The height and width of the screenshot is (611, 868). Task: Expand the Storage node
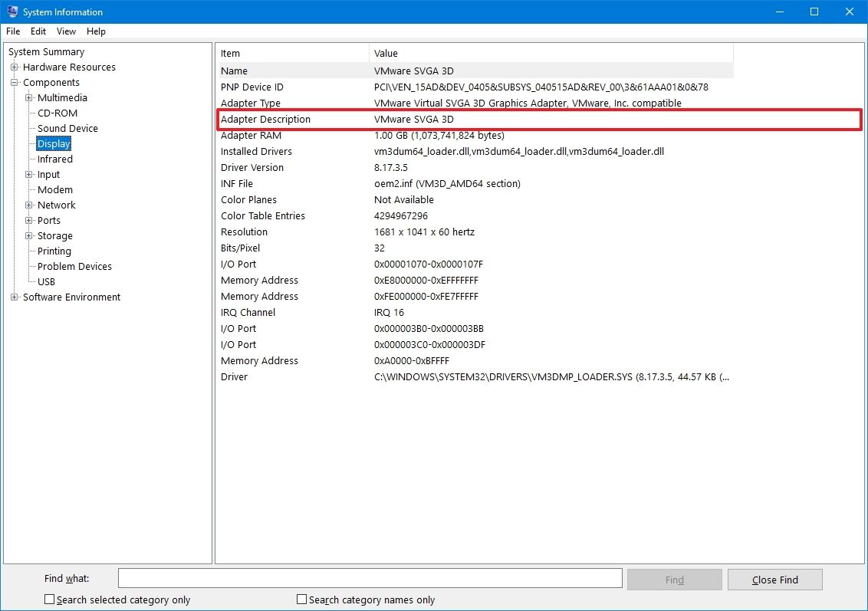(28, 235)
